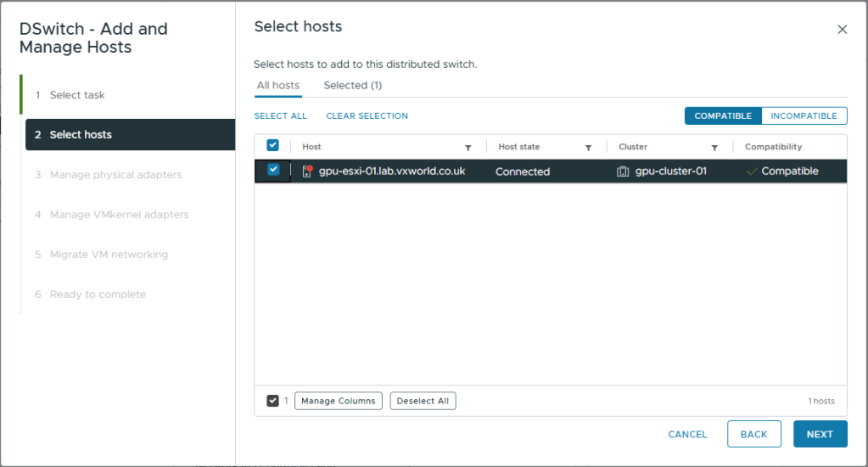Click the Host column filter icon
This screenshot has width=868, height=467.
point(468,148)
